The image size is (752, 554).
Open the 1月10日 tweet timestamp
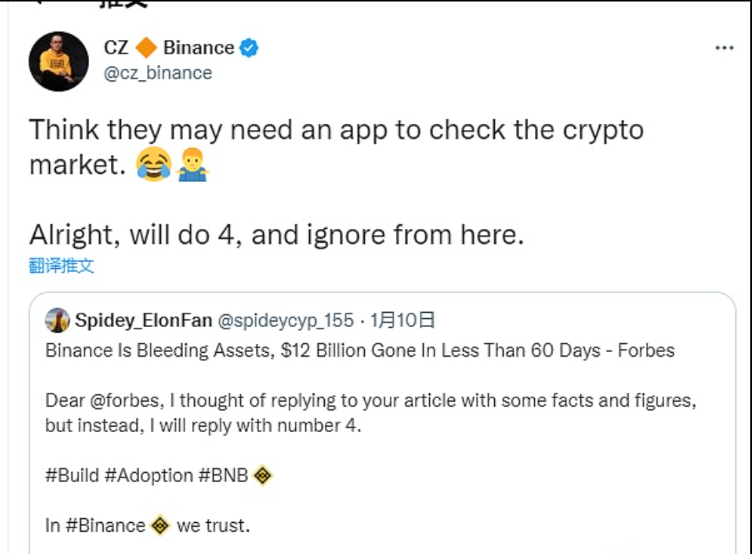(x=403, y=320)
